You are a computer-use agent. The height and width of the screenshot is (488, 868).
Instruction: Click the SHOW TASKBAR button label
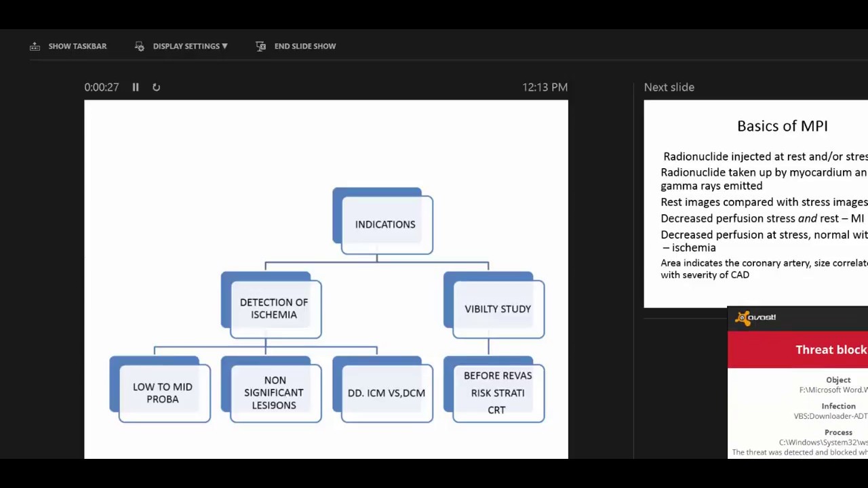(77, 46)
